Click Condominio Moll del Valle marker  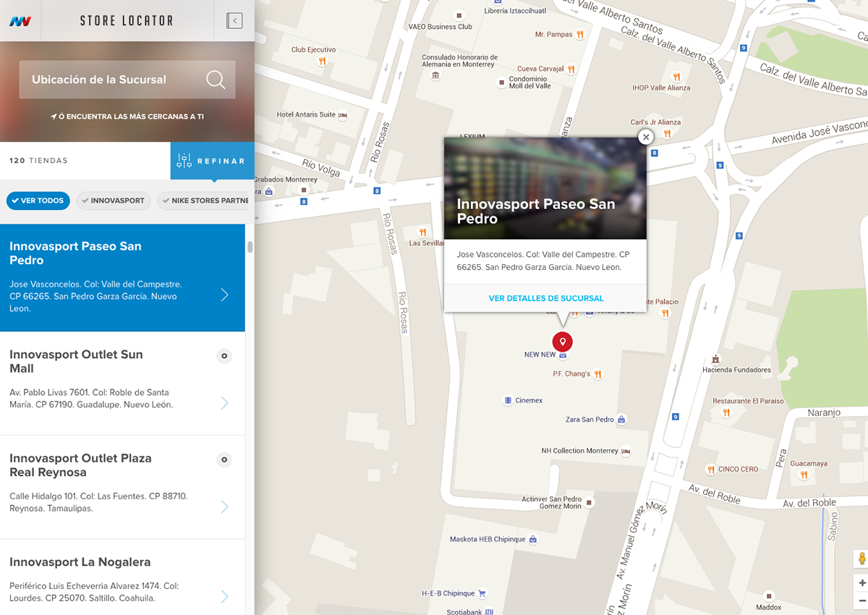pyautogui.click(x=501, y=82)
